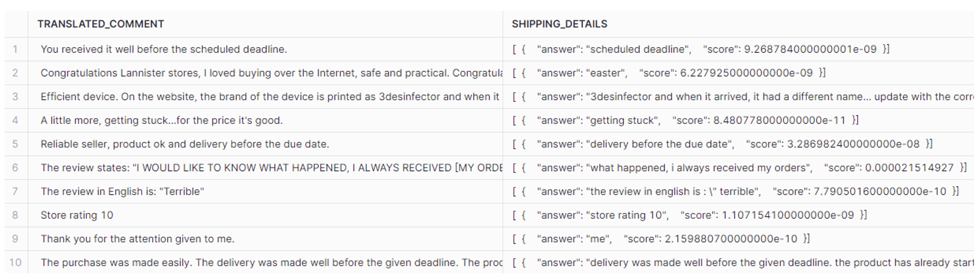The height and width of the screenshot is (278, 980).
Task: Click row number 1
Action: (x=16, y=50)
